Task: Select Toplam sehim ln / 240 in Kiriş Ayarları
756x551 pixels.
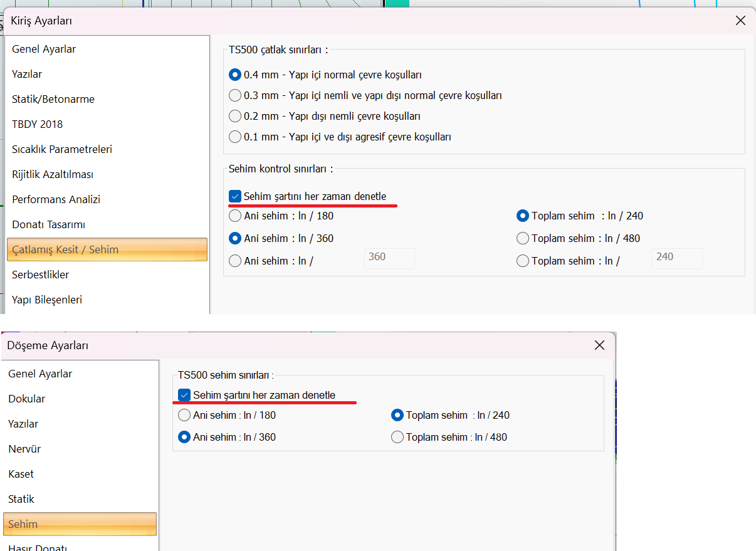Action: (x=523, y=216)
